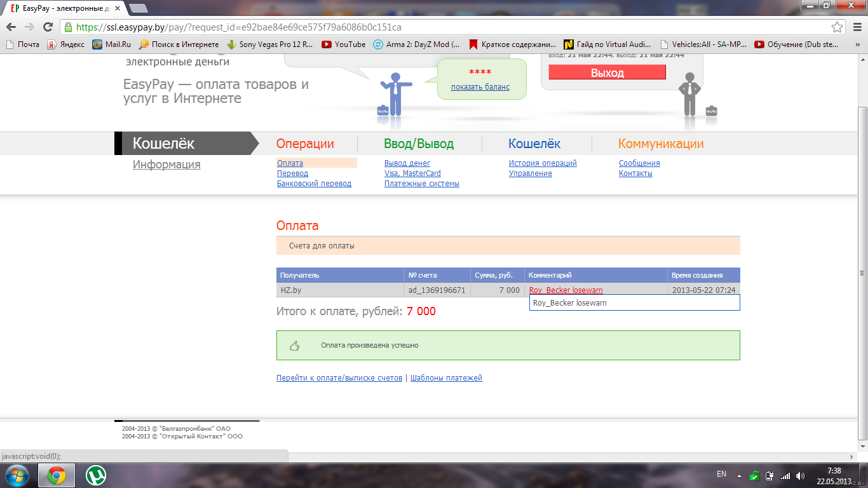Open the Vehicles:All - SA-MP bookmark
This screenshot has height=488, width=868.
(x=703, y=44)
